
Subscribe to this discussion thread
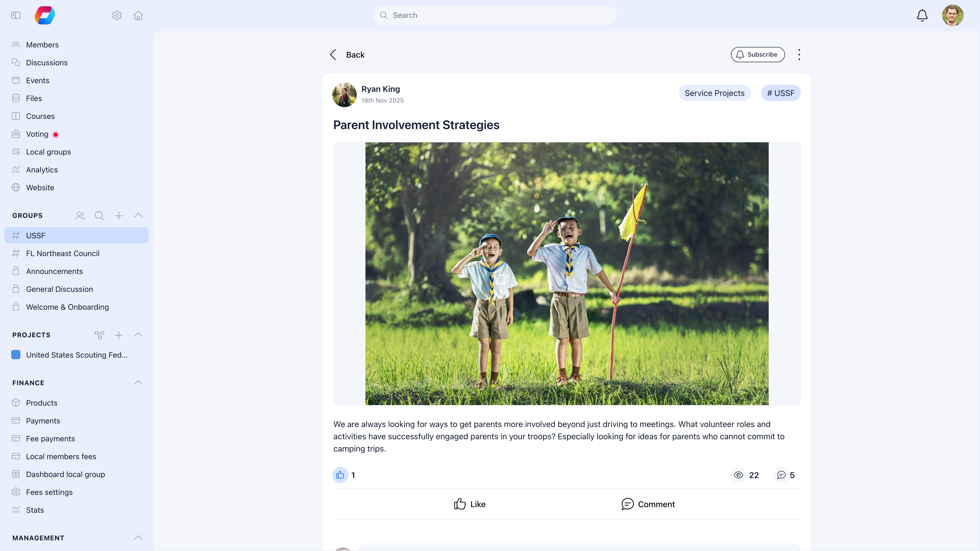click(x=757, y=54)
